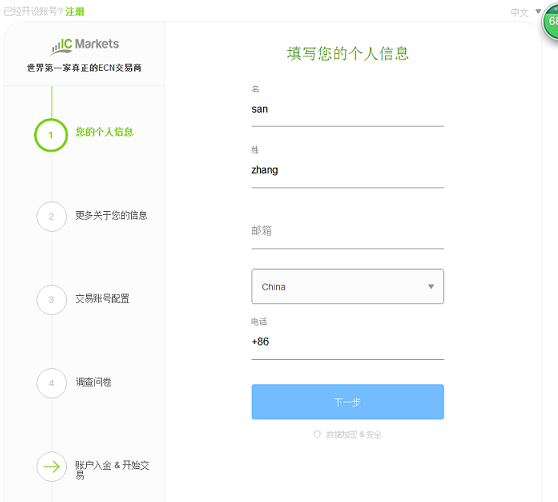
Task: Focus the first name field with san
Action: click(x=348, y=110)
